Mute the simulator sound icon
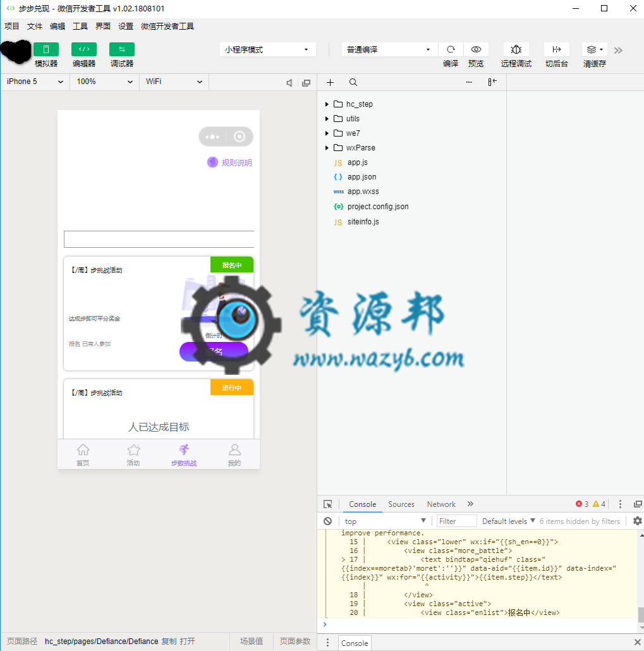This screenshot has height=651, width=644. (x=289, y=83)
